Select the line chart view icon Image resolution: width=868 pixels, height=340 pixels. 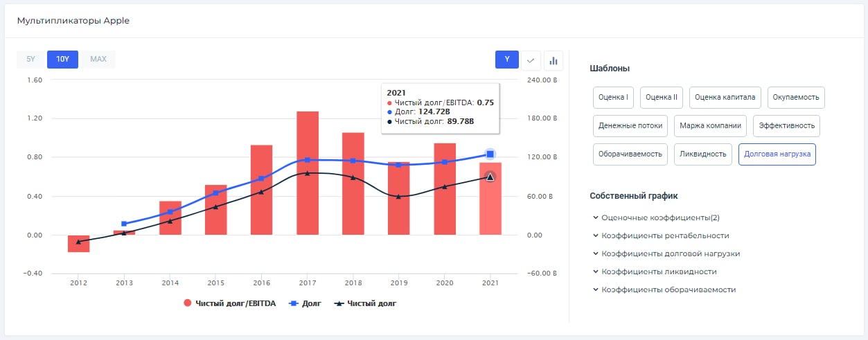531,60
